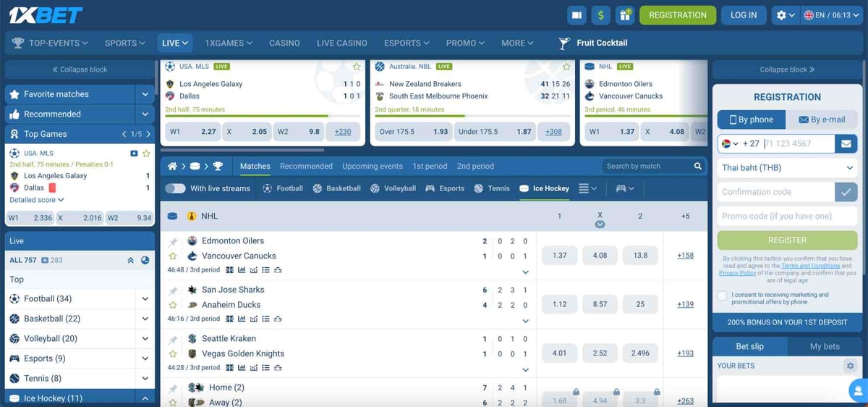Viewport: 868px width, 407px height.
Task: Select the By e-mail registration option
Action: 822,119
